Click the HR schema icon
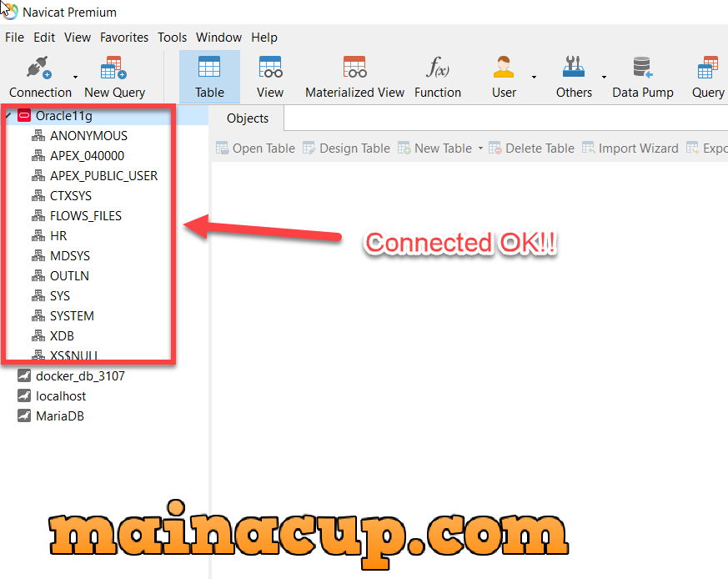Screen dimensions: 728x579 [x=38, y=236]
